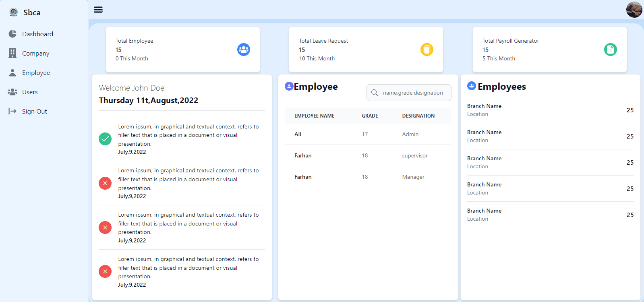Click the supervisor designation cell
644x302 pixels.
click(x=415, y=155)
